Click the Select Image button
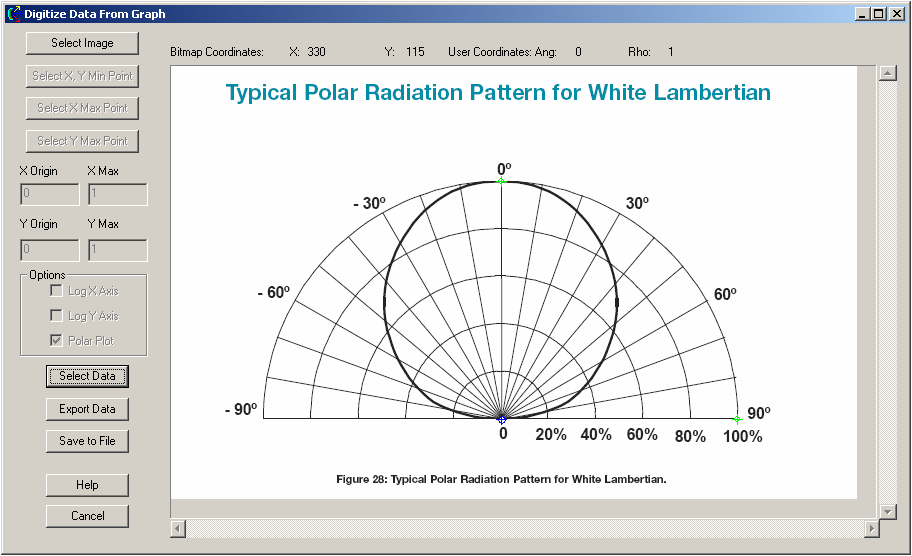The width and height of the screenshot is (912, 556). click(82, 43)
